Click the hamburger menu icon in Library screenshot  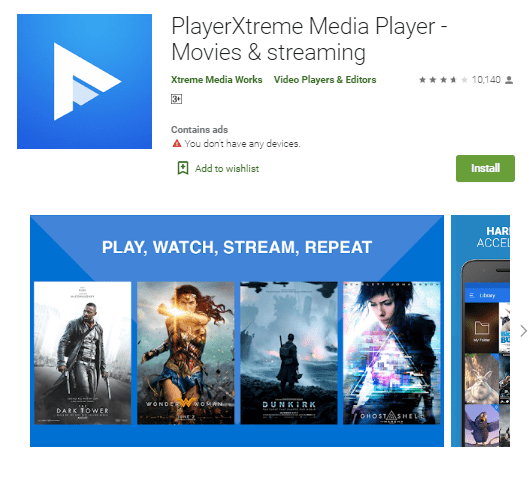pyautogui.click(x=472, y=296)
